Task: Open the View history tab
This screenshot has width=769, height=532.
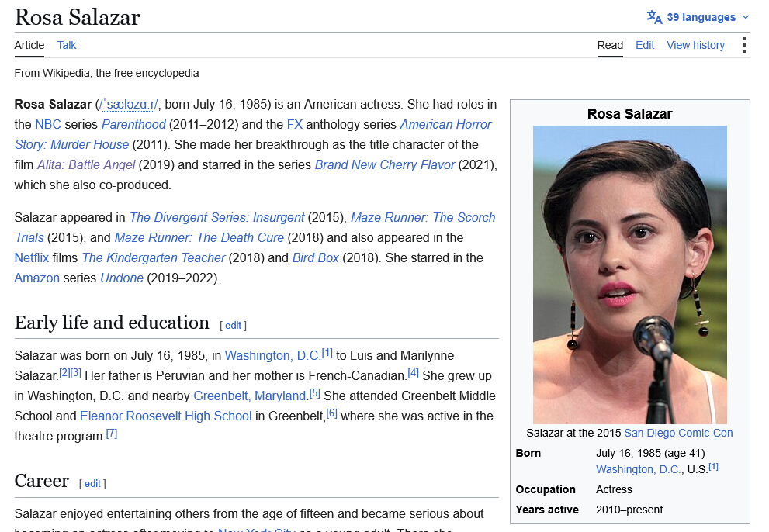Action: click(695, 45)
